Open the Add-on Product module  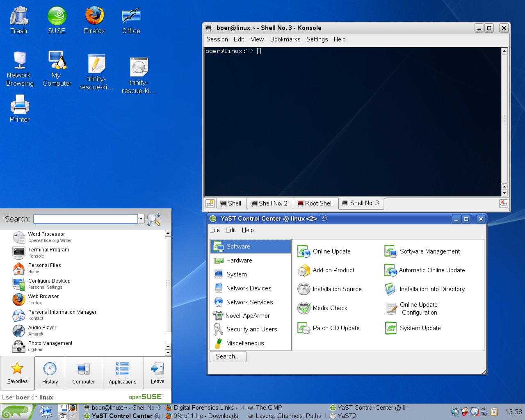pyautogui.click(x=333, y=270)
